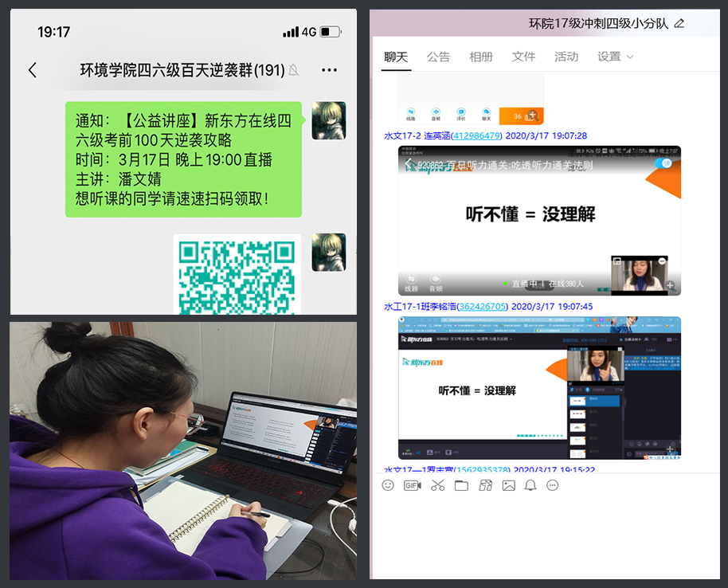Click the GIF sticker icon
The image size is (728, 588).
[x=412, y=485]
